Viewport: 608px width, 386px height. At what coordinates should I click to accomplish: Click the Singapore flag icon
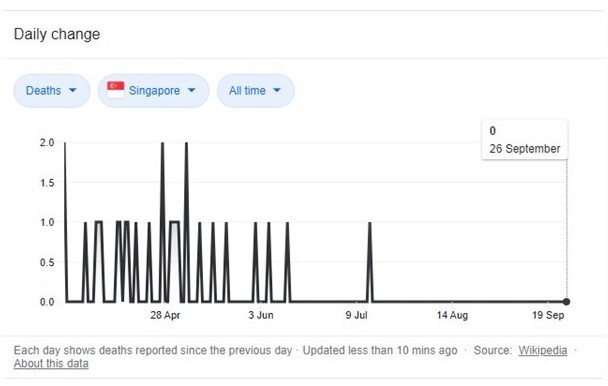click(x=116, y=90)
